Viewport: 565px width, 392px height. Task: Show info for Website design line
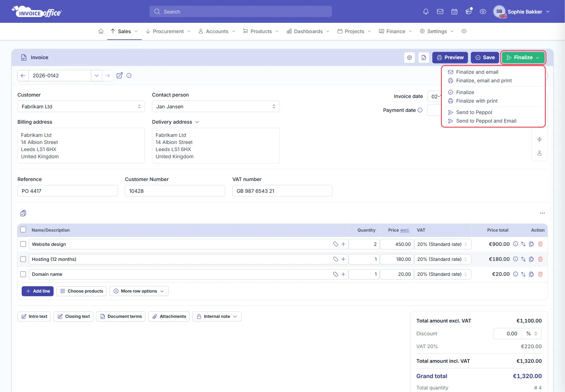(515, 244)
